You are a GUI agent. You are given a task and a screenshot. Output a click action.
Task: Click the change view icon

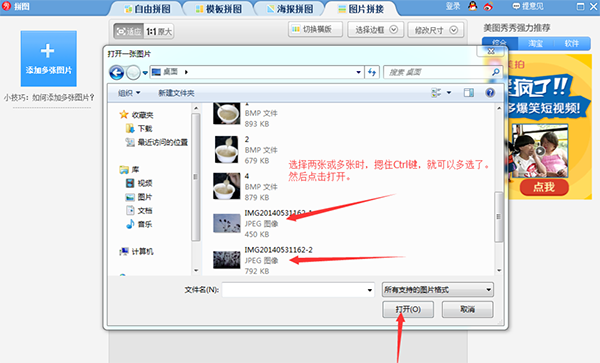(436, 93)
